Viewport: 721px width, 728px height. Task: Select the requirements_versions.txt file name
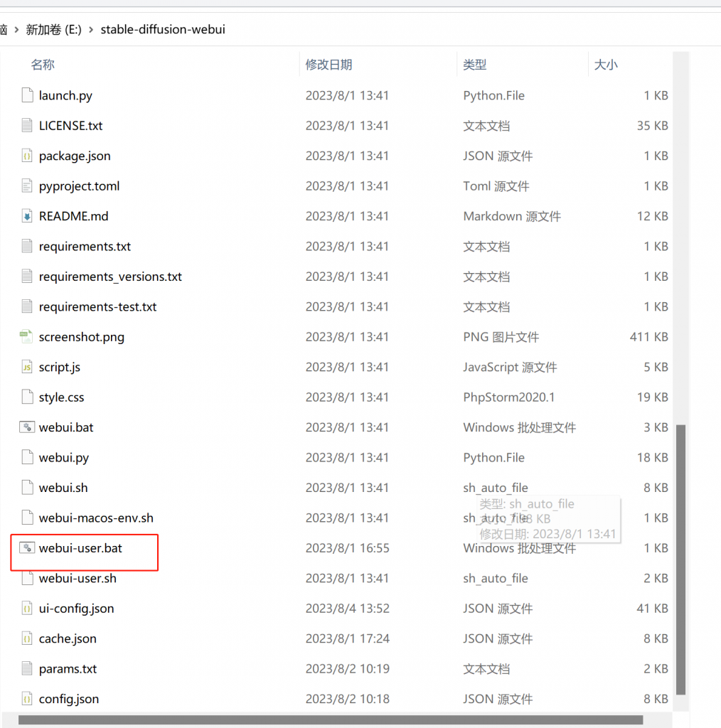click(110, 277)
